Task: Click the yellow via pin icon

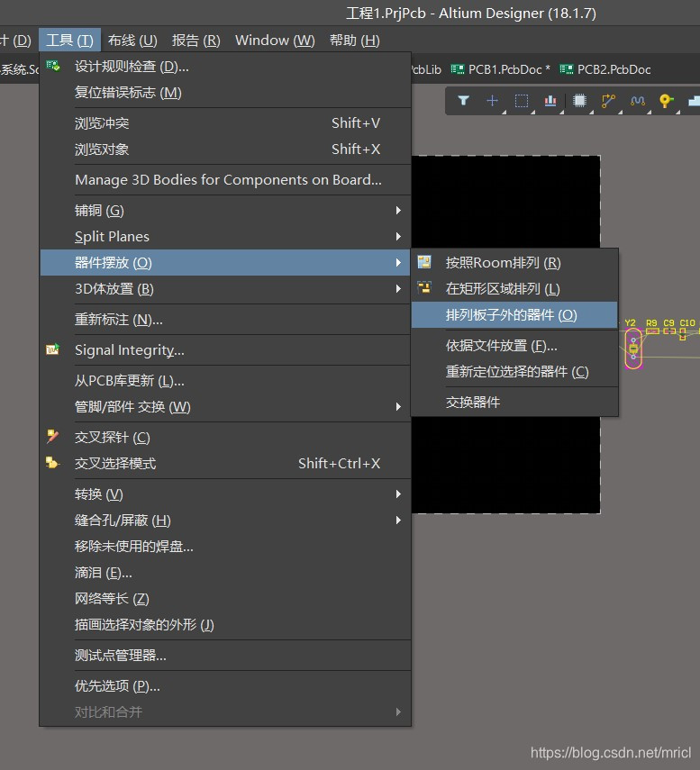Action: 666,101
